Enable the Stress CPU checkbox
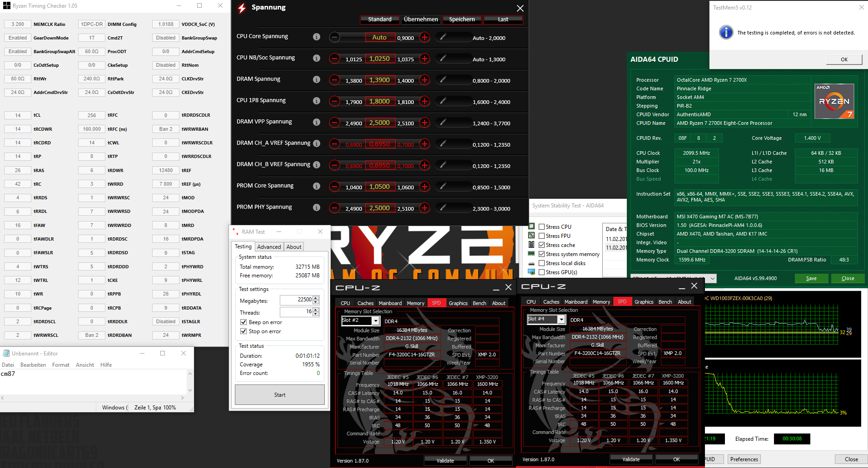 tap(541, 227)
